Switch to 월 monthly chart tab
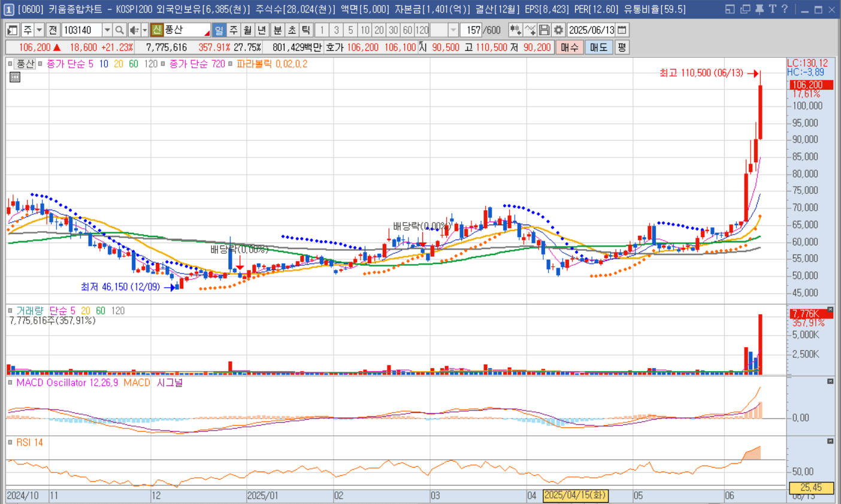 (x=247, y=30)
